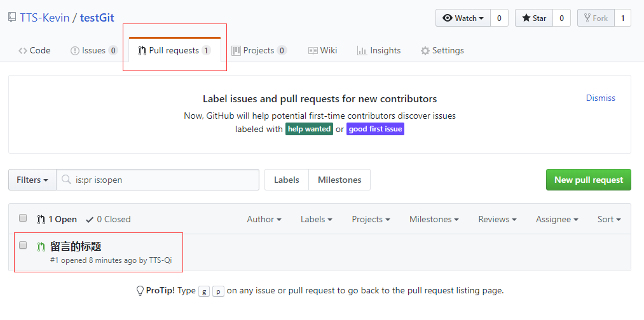
Task: Click the repository book icon beside TTS-Kevin
Action: [12, 18]
